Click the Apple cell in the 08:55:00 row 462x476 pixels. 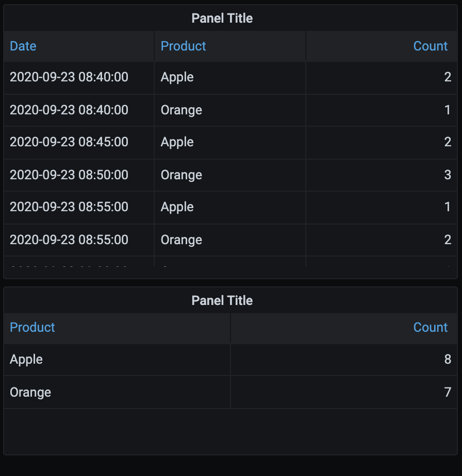coord(177,207)
